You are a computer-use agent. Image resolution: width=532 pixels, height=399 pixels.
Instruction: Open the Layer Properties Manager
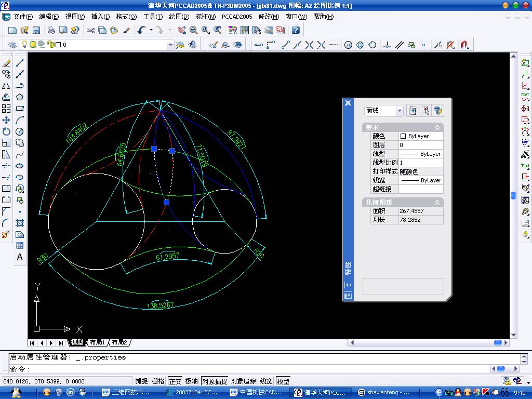(x=12, y=45)
